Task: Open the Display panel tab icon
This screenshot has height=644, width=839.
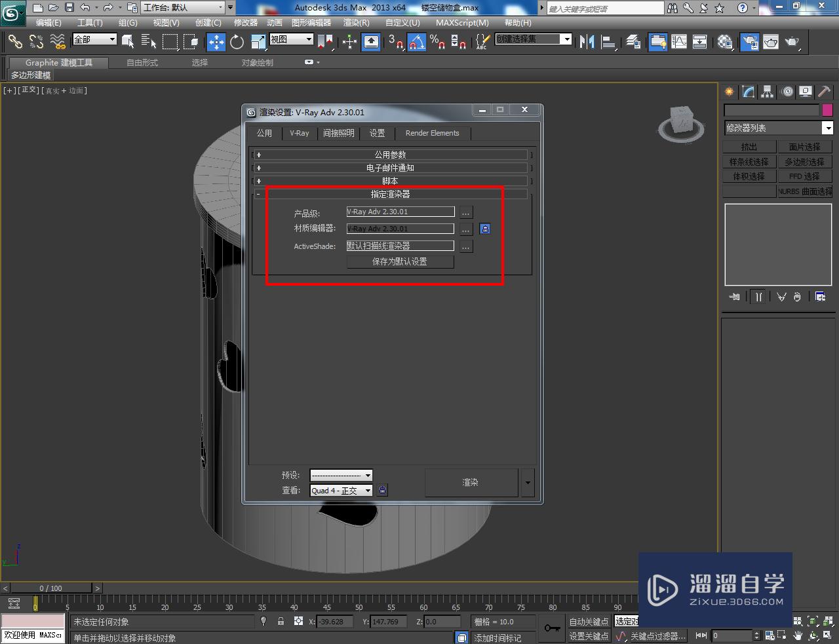Action: (x=806, y=92)
